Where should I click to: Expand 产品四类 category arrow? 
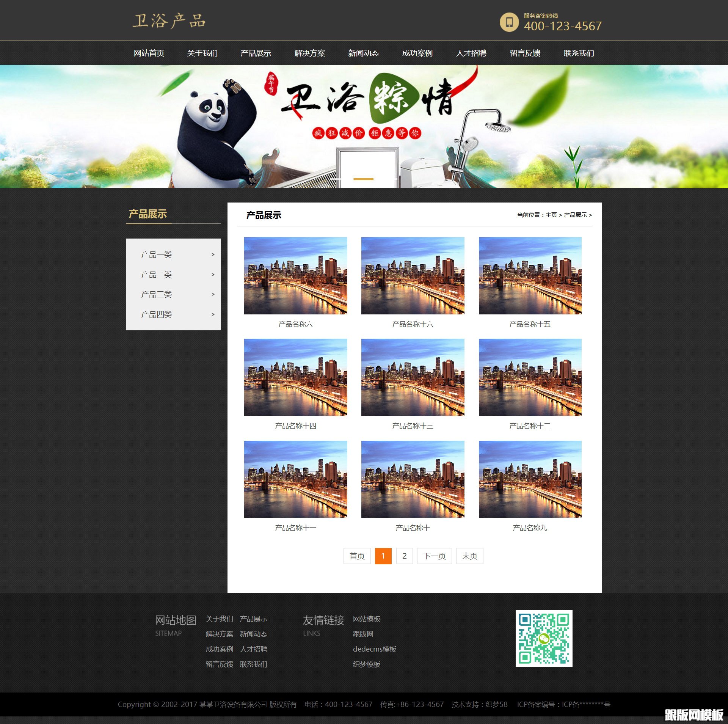(x=213, y=314)
